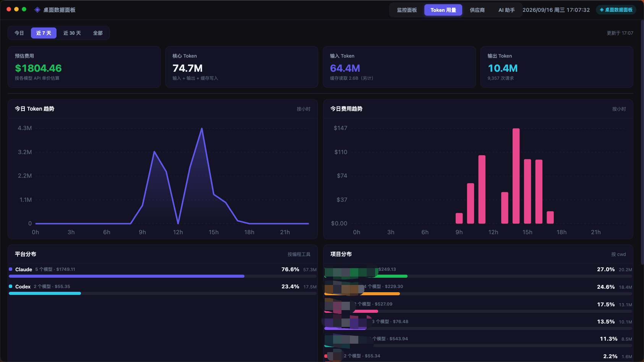Click the green macOS fullscreen button
644x362 pixels.
pyautogui.click(x=24, y=9)
